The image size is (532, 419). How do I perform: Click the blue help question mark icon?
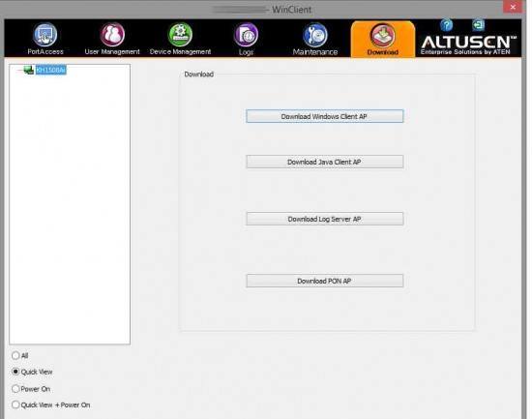coord(446,25)
